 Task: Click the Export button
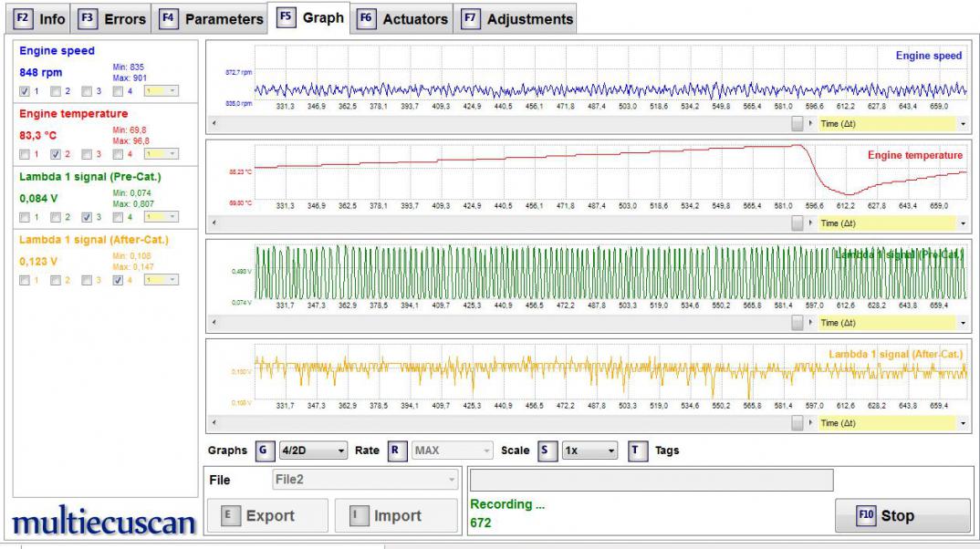(x=267, y=516)
